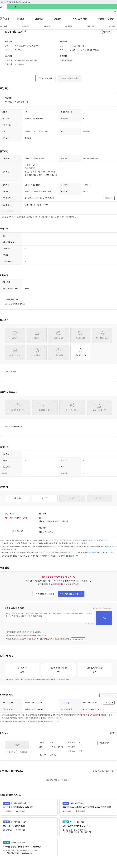Click the 식사 제공 (1식) benefit tag
117x868 pixels.
pos(67,60)
